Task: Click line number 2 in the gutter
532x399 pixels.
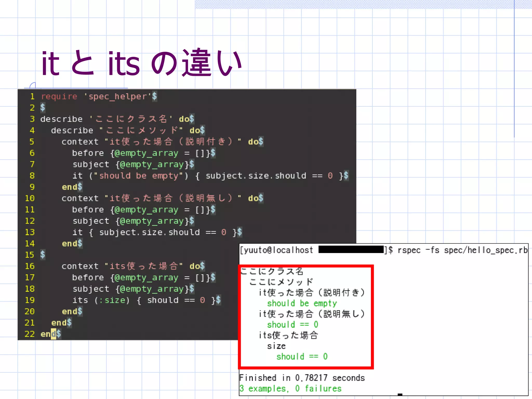Action: pos(32,108)
